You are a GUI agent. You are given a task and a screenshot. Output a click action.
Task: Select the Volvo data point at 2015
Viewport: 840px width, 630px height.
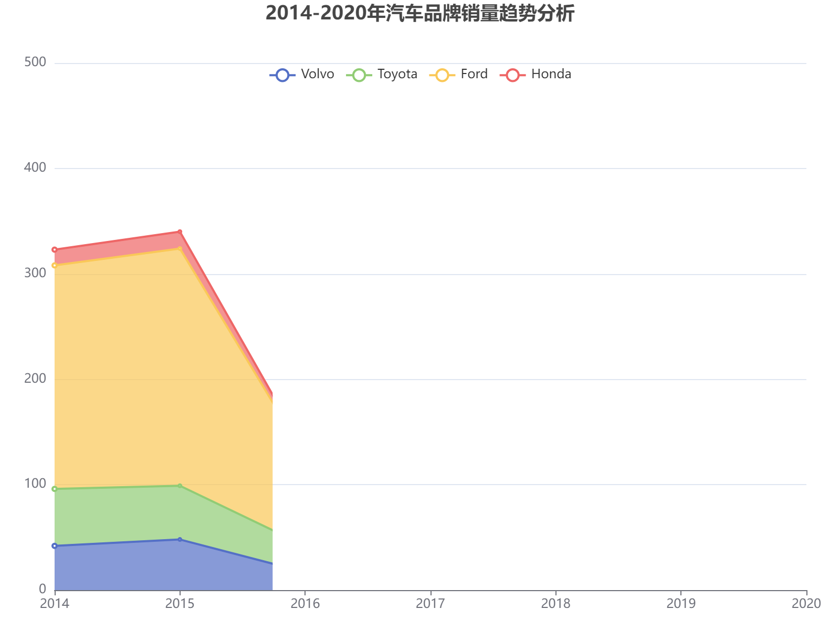click(180, 539)
